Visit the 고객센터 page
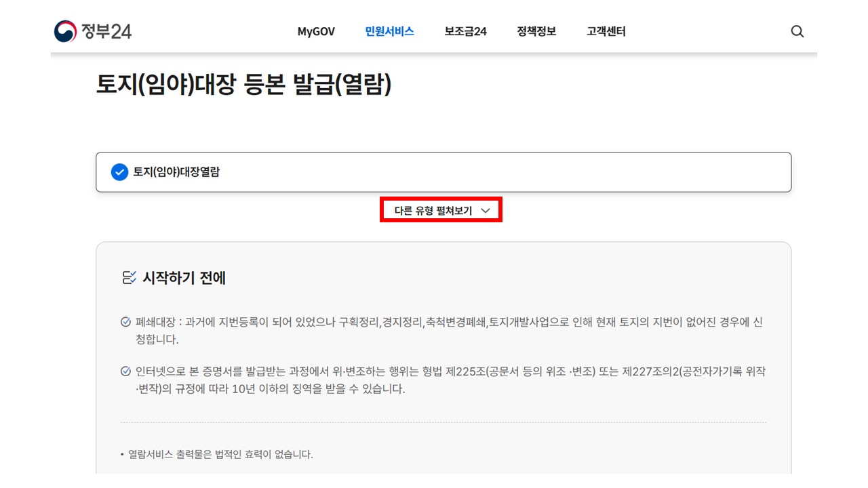The image size is (868, 488). 606,31
